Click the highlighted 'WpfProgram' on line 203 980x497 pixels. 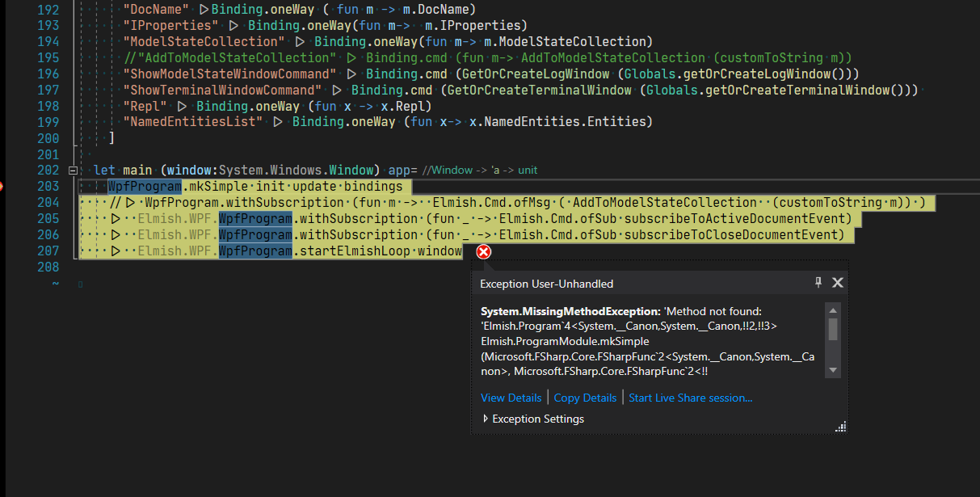[x=145, y=187]
